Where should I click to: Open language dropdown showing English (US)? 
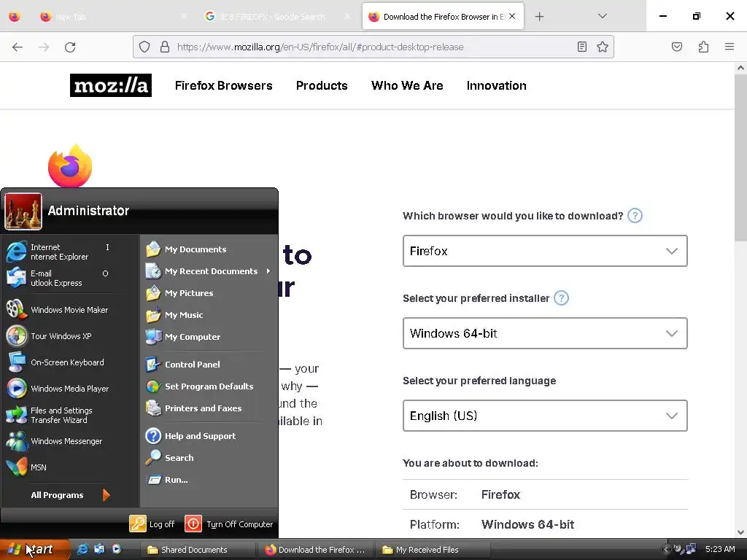545,416
